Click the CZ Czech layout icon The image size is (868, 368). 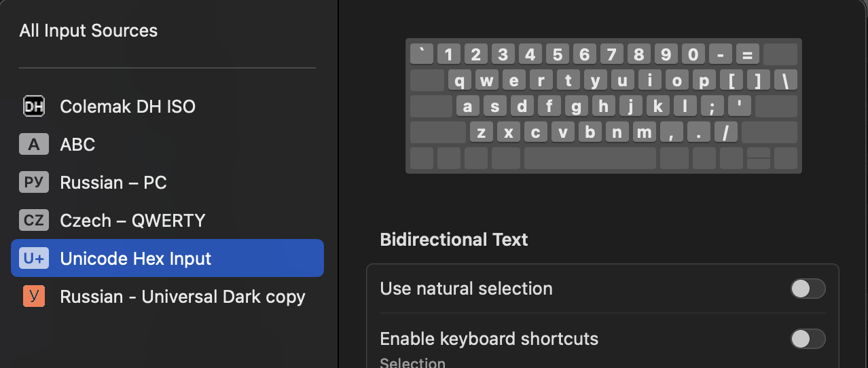pos(33,221)
